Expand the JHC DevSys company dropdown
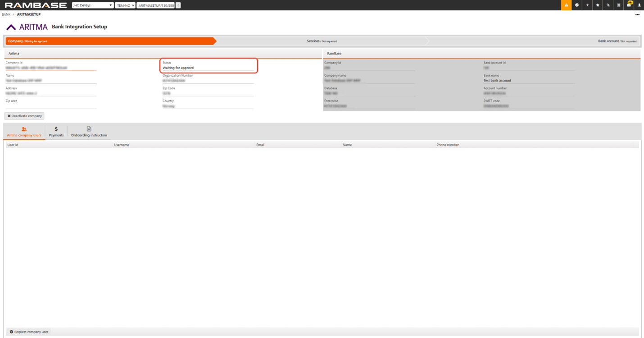 pyautogui.click(x=93, y=5)
